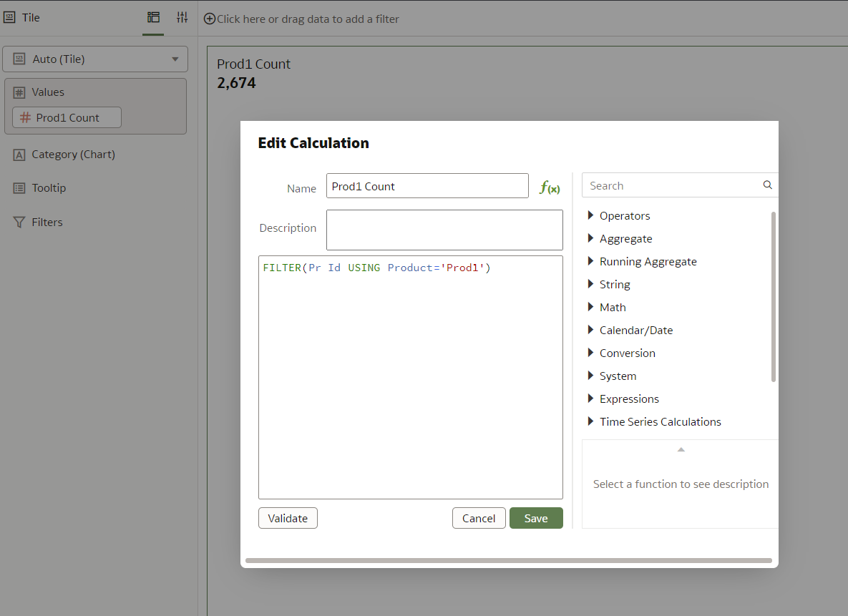Click the Values section grid icon
848x616 pixels.
(19, 92)
